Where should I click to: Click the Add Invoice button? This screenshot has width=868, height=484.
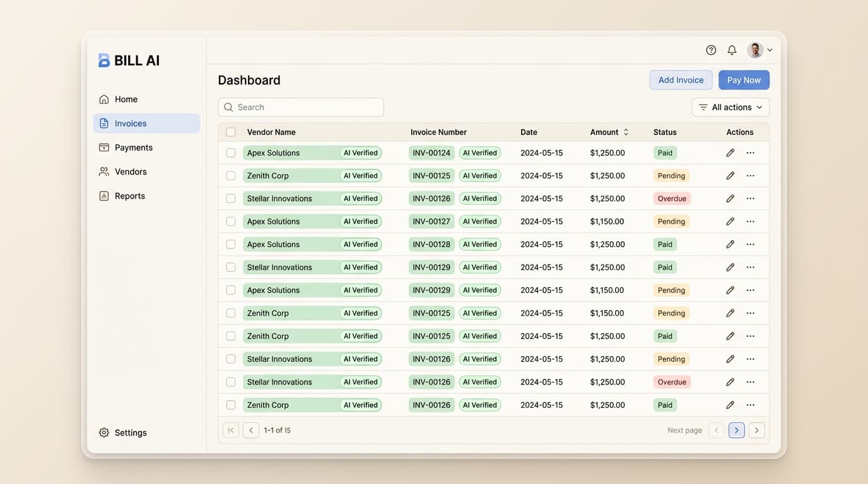click(x=681, y=80)
